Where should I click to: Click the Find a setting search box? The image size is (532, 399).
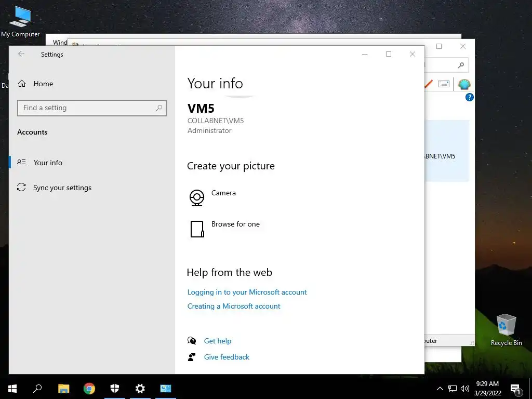[91, 108]
